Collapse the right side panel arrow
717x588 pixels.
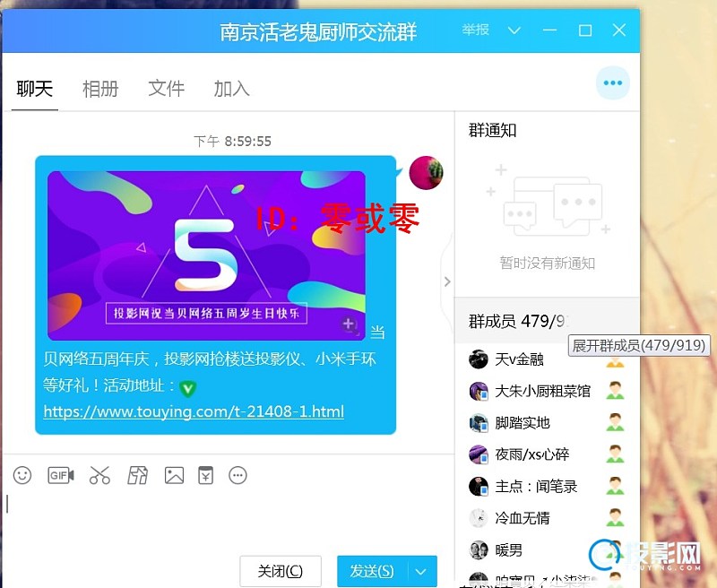click(x=447, y=281)
